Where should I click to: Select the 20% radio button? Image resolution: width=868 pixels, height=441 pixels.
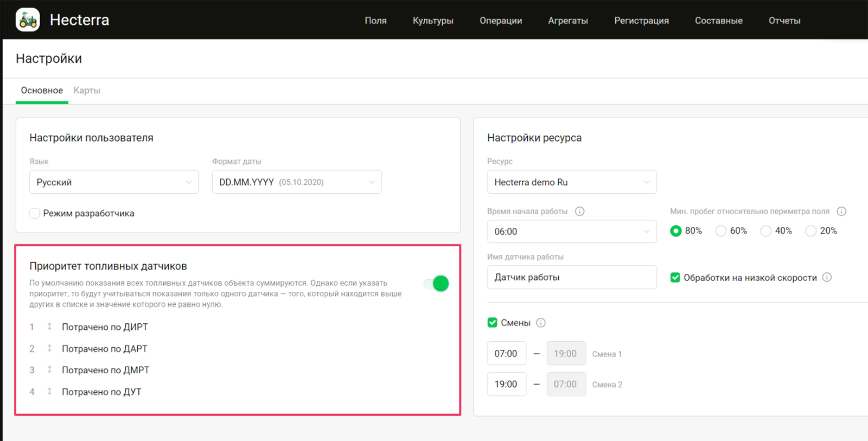click(810, 231)
